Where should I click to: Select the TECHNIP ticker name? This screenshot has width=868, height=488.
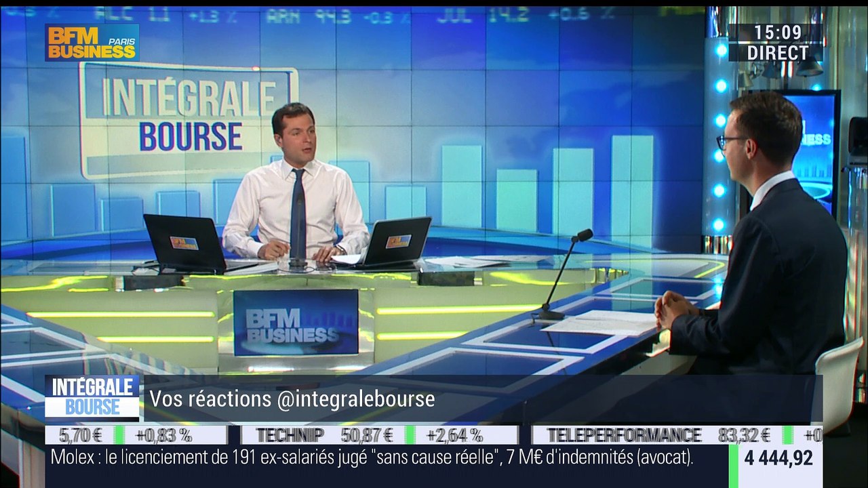click(x=291, y=435)
